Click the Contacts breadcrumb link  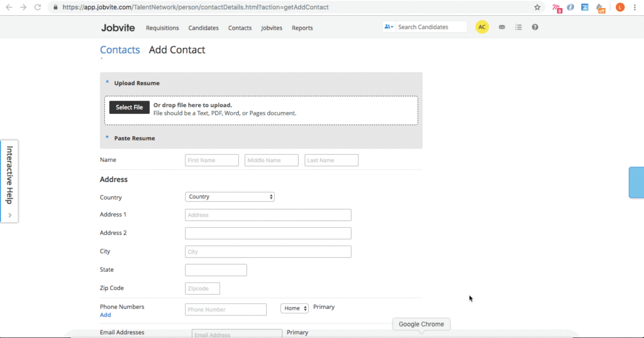click(x=120, y=50)
